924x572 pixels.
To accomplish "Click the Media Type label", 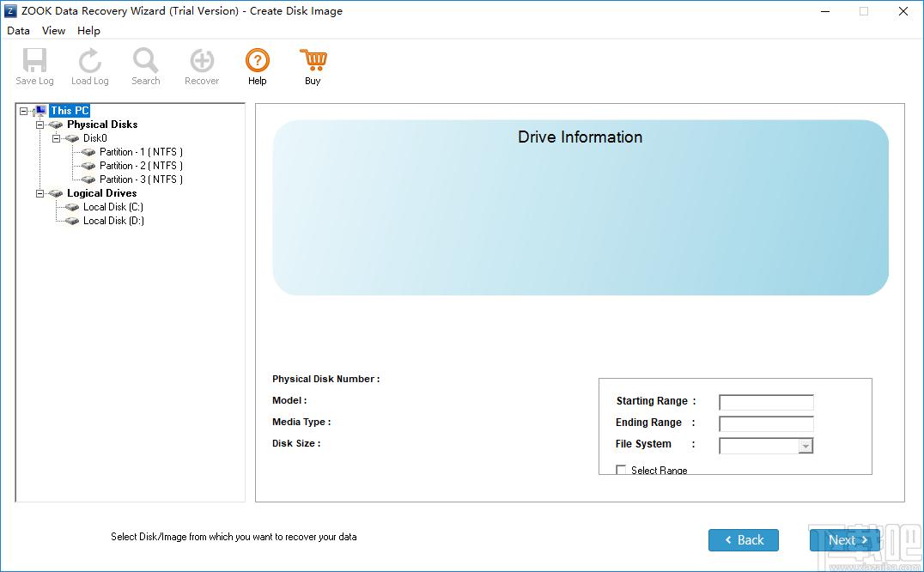I will [301, 422].
